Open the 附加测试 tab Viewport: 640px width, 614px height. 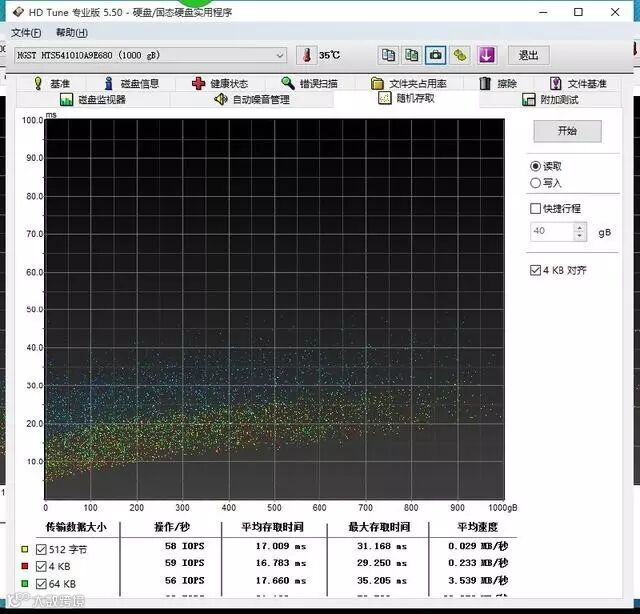550,99
